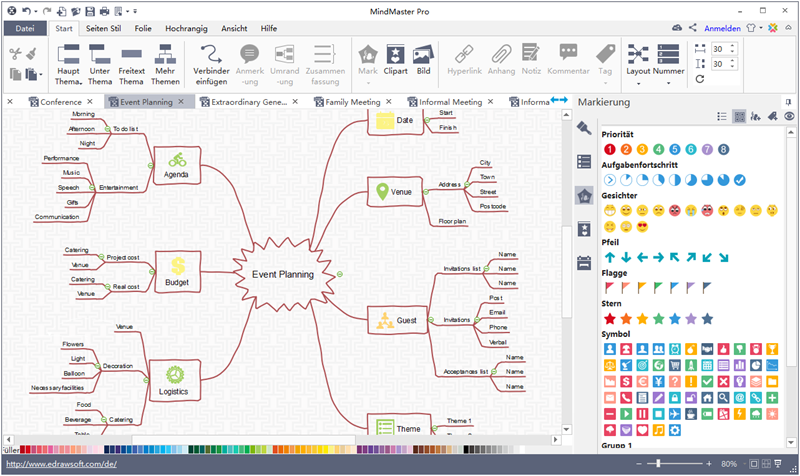Viewport: 800px width, 476px height.
Task: Open the calendar task sidebar panel
Action: click(x=584, y=263)
